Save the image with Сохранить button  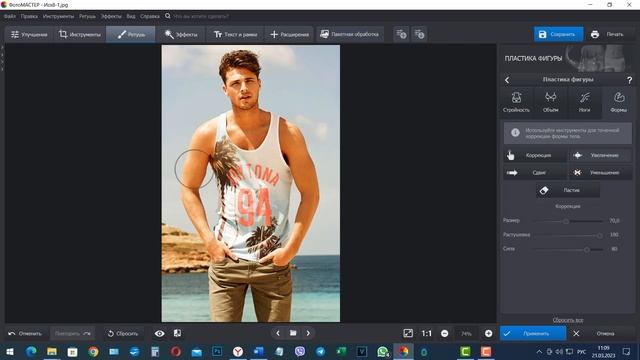tap(558, 34)
